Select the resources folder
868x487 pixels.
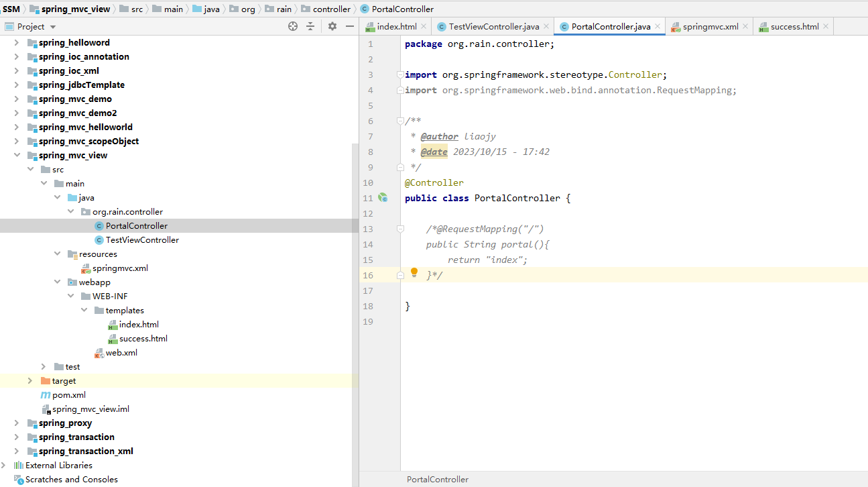click(x=98, y=254)
